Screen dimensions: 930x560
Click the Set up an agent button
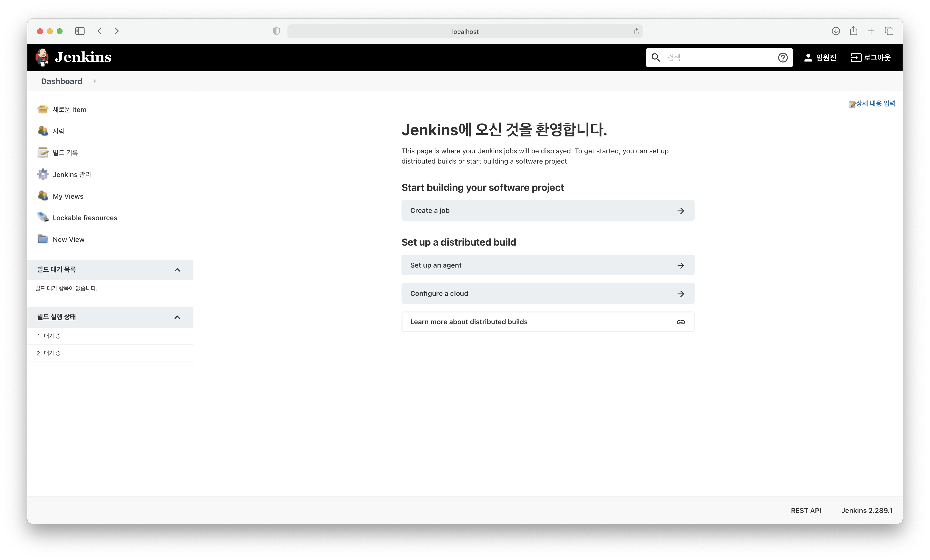547,265
